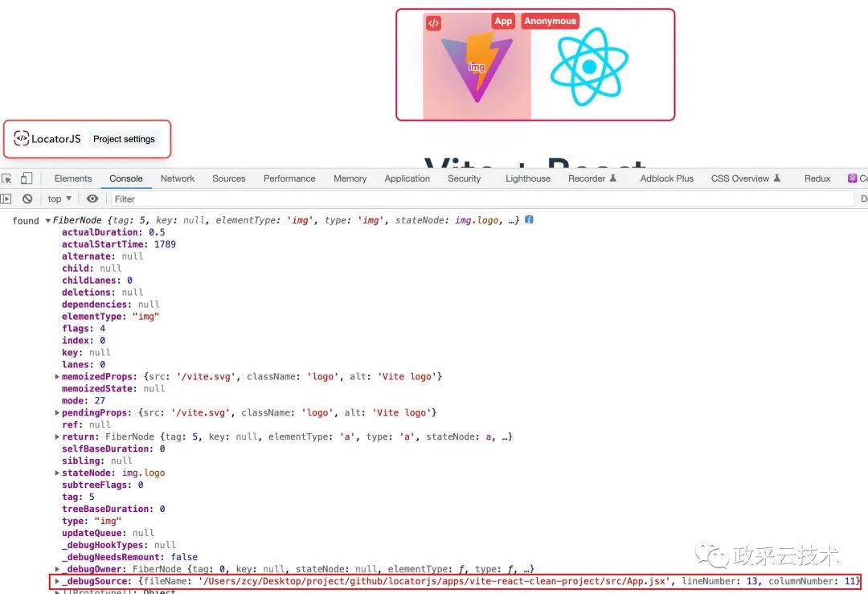Click the inspect element picker icon
Viewport: 868px width, 594px height.
(x=6, y=178)
